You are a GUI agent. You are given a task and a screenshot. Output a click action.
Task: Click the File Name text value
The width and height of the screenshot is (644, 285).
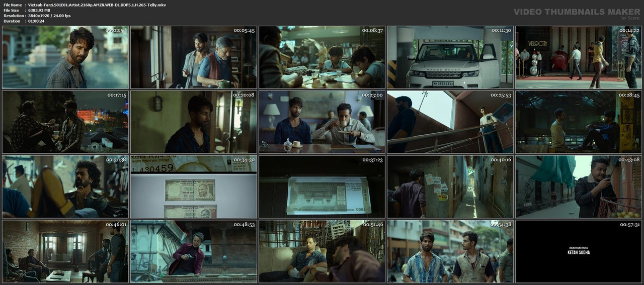[97, 5]
